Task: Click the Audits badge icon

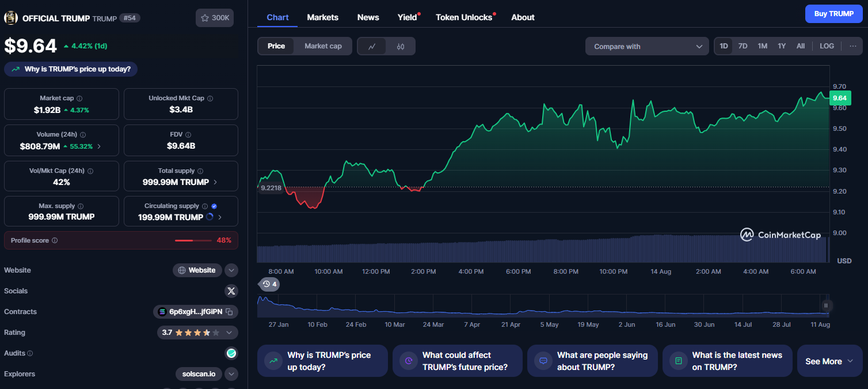Action: pos(231,353)
